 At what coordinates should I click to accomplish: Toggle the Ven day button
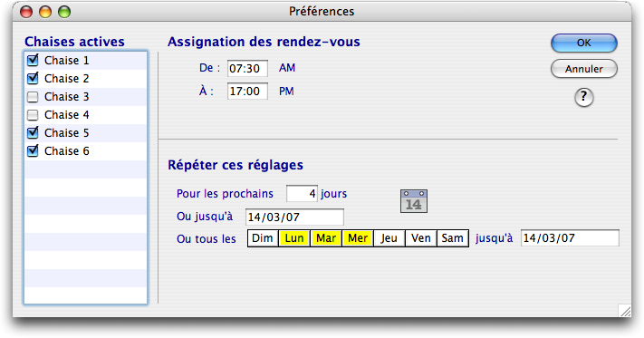(x=421, y=238)
